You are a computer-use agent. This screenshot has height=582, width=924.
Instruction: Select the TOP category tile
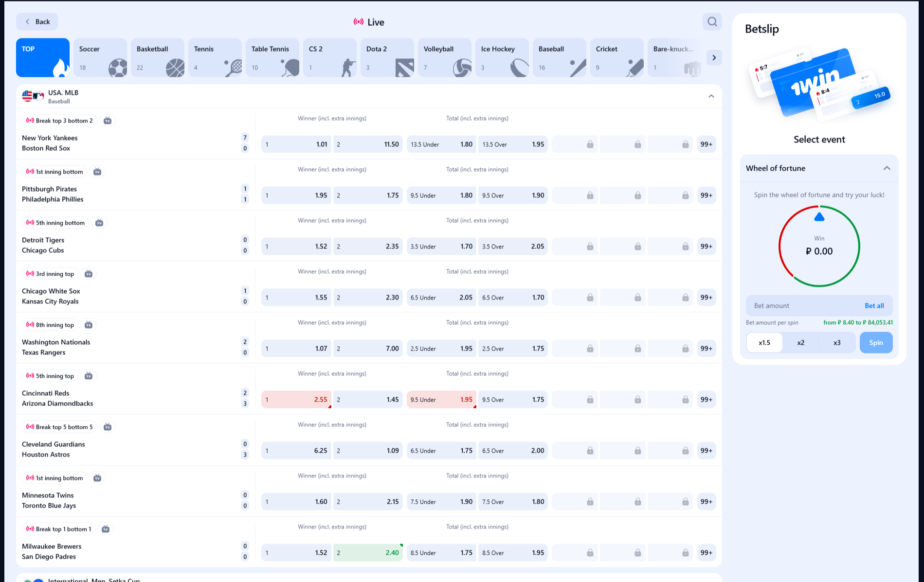pyautogui.click(x=43, y=58)
